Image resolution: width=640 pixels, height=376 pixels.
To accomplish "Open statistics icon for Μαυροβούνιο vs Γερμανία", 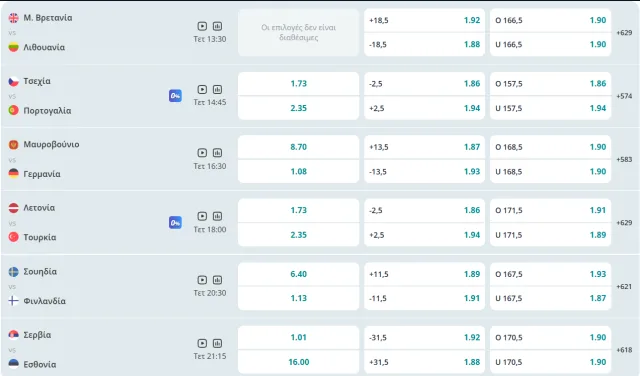I will 218,153.
